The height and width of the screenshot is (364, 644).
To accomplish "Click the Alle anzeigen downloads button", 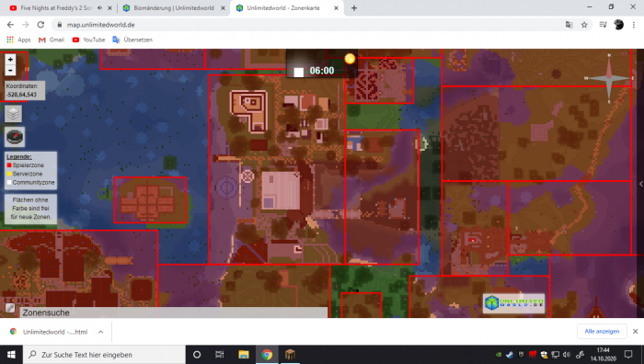I will [602, 331].
